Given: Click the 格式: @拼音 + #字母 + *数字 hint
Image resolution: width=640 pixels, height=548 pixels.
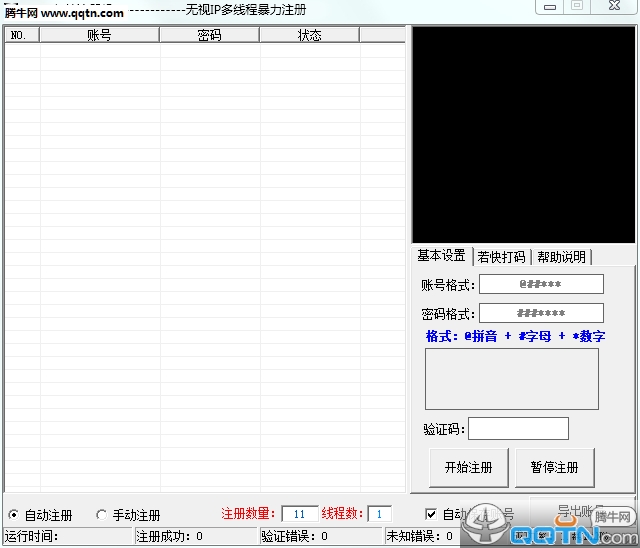Looking at the screenshot, I should click(x=515, y=336).
